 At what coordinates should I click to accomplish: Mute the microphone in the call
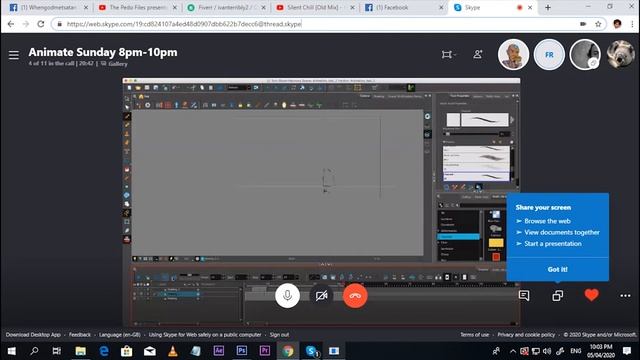point(287,296)
